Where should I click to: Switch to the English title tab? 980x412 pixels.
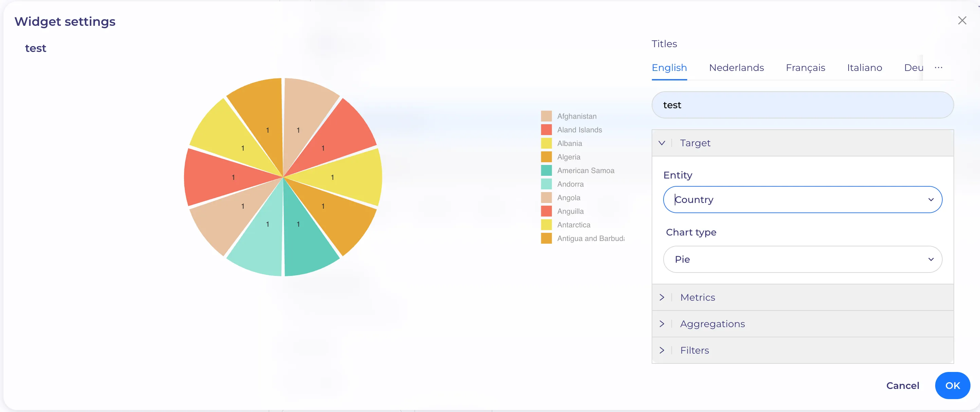point(669,68)
